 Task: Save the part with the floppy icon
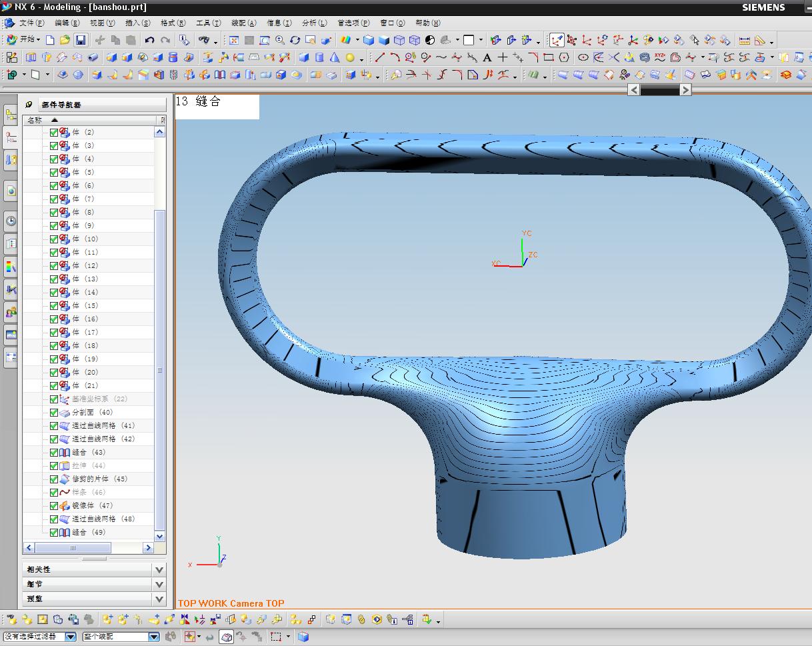click(x=80, y=40)
